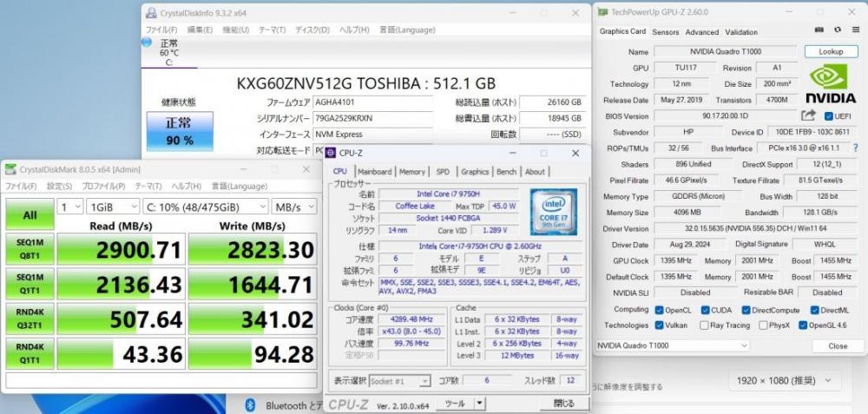Screen dimensions: 868x414
Task: Toggle the Ray Tracing checkbox
Action: tap(704, 325)
